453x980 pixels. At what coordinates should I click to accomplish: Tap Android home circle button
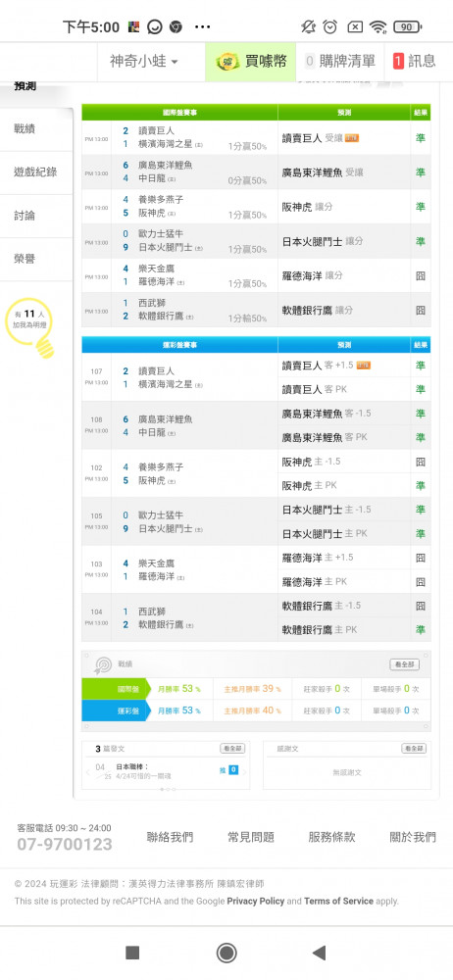(226, 953)
